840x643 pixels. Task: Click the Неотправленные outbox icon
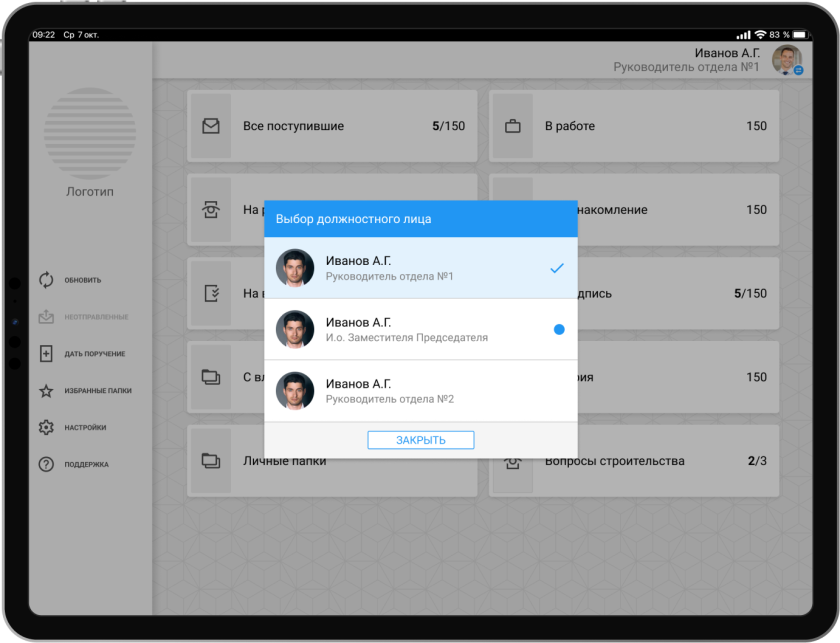(46, 317)
